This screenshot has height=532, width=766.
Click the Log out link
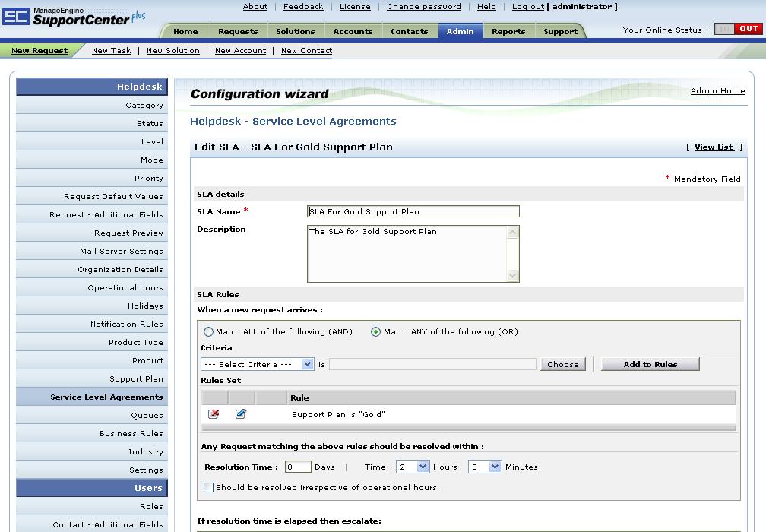528,6
